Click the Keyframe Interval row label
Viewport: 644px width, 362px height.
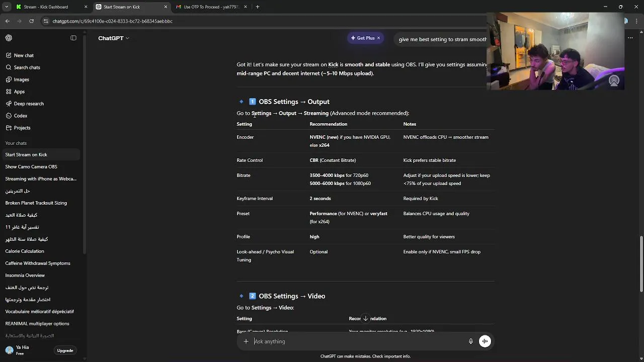(255, 199)
